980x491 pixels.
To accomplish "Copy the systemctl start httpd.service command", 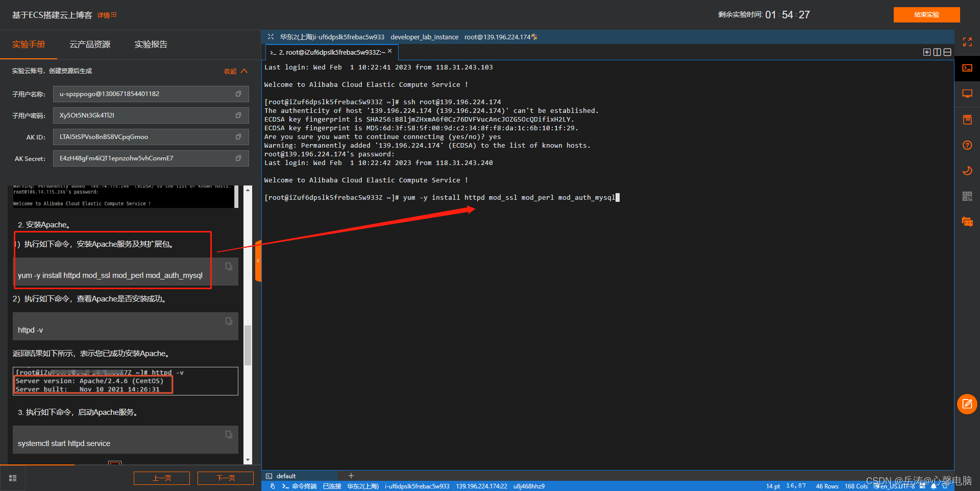I will coord(229,434).
